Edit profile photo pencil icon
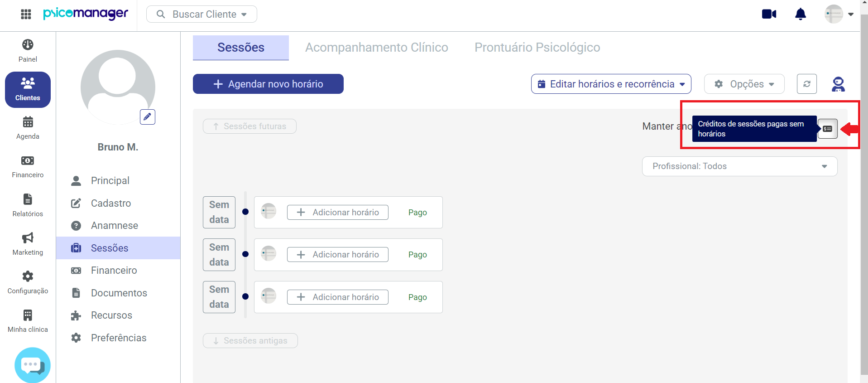The image size is (868, 383). pos(148,117)
